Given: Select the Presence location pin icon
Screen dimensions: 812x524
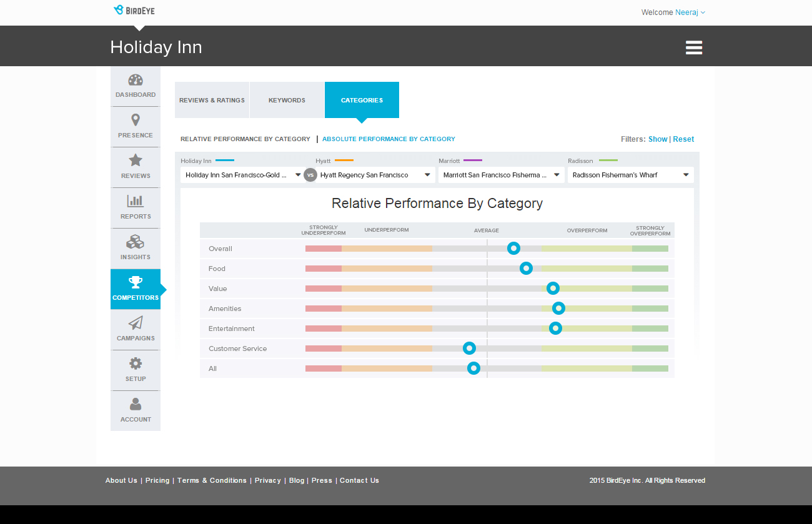Looking at the screenshot, I should [x=136, y=120].
